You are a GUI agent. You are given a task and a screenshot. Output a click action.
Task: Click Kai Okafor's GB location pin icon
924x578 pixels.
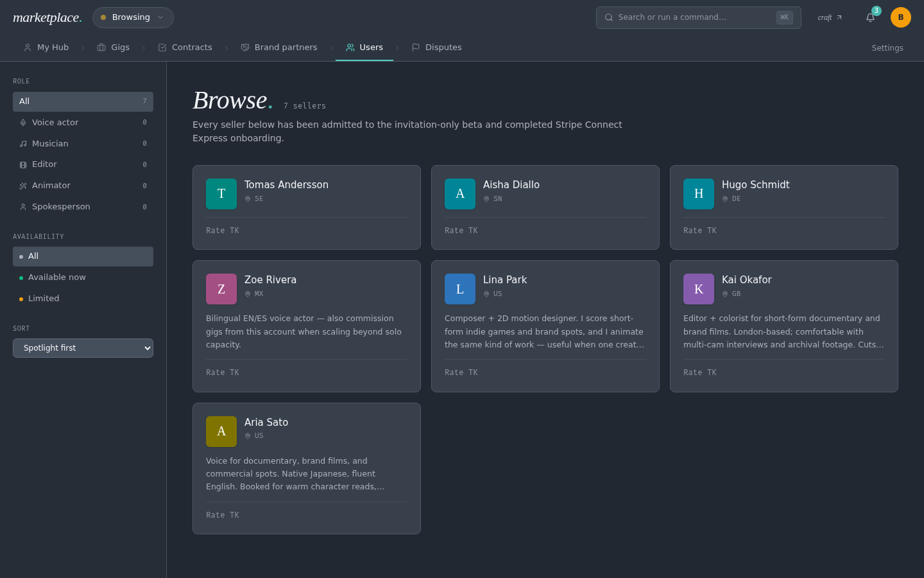[725, 294]
